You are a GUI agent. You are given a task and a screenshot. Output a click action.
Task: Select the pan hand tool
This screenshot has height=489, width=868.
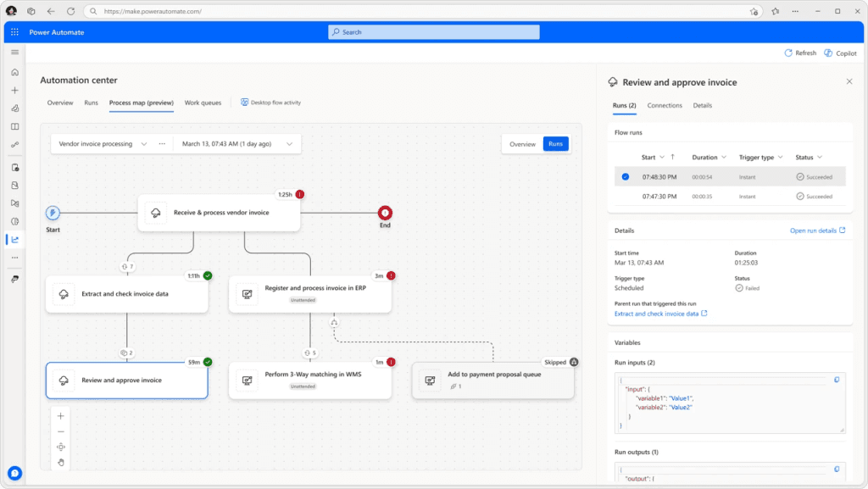61,463
